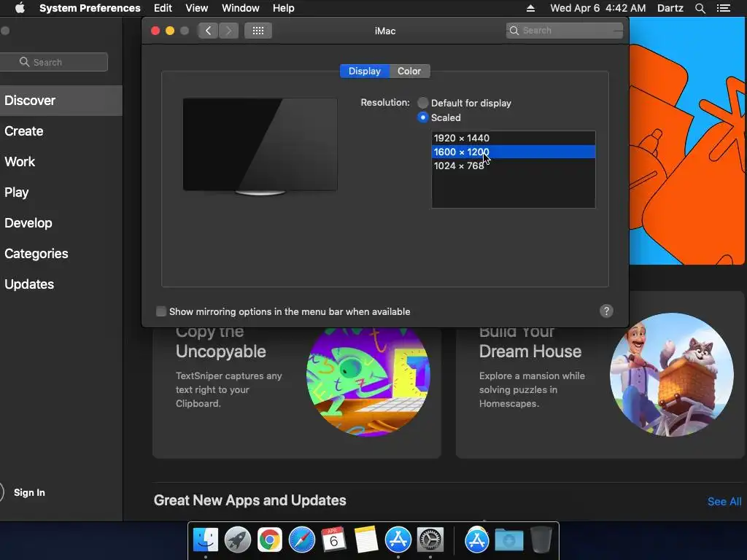
Task: Choose 1920 × 1440 resolution
Action: click(x=513, y=138)
